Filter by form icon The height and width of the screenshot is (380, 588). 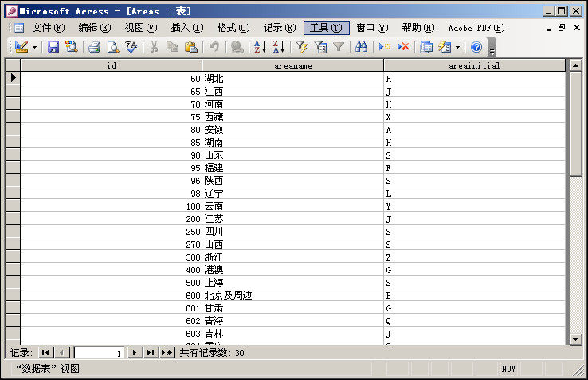pyautogui.click(x=320, y=47)
